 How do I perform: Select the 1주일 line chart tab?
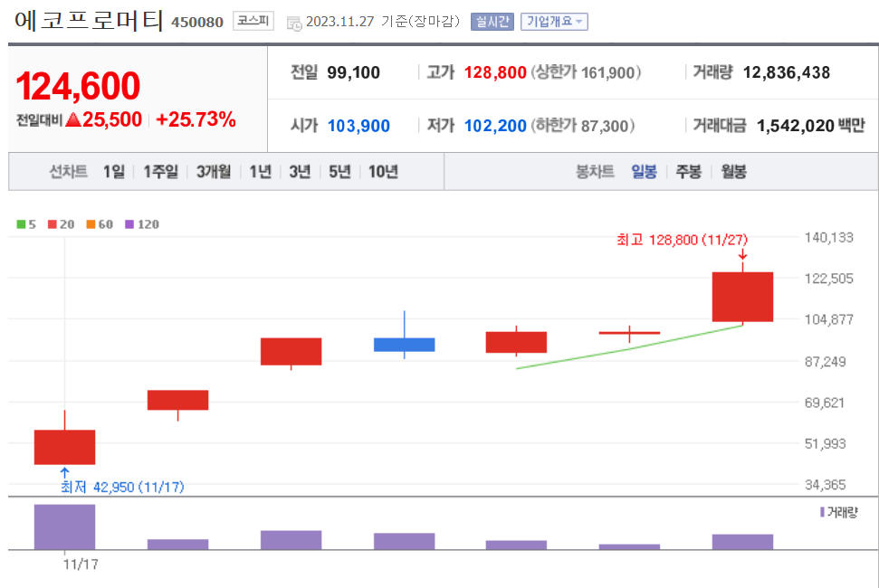(160, 171)
